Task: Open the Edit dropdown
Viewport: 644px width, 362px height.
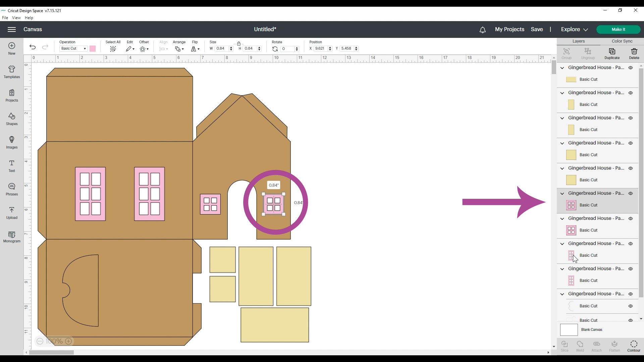Action: tap(130, 49)
